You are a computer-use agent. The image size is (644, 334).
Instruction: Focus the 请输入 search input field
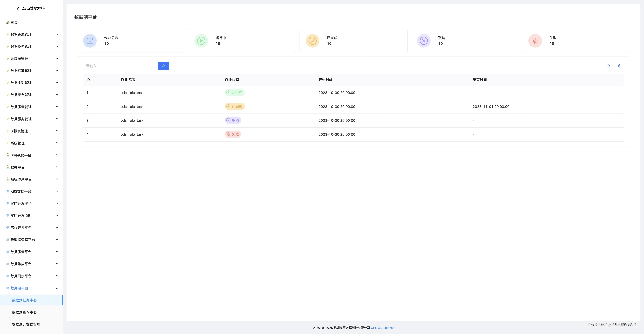pos(121,66)
